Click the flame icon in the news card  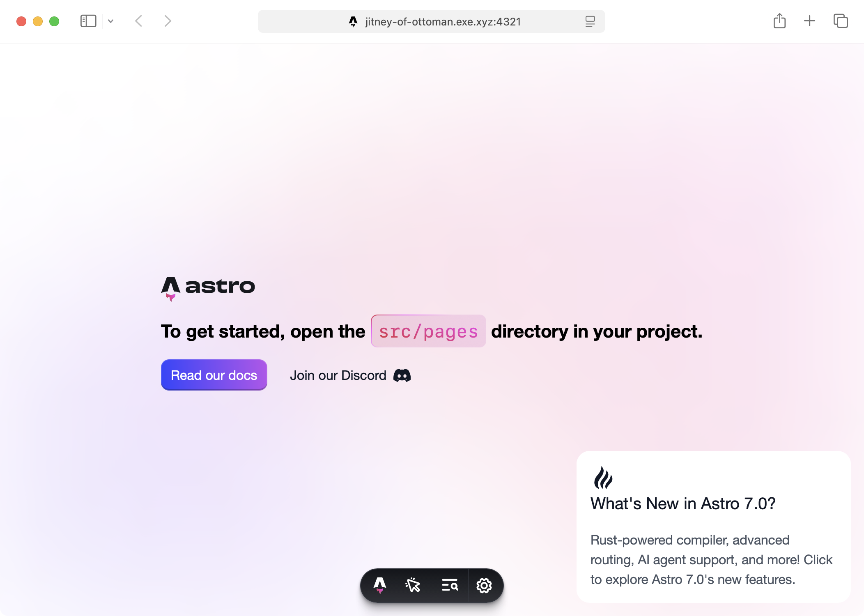pos(603,478)
